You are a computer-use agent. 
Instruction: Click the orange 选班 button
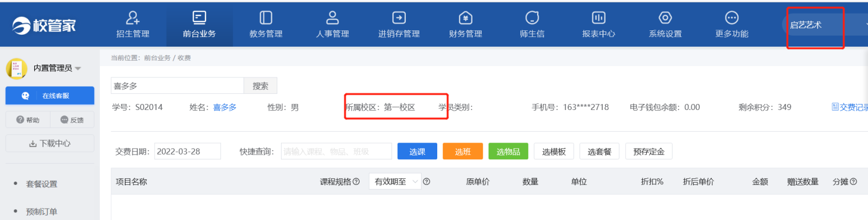[463, 152]
